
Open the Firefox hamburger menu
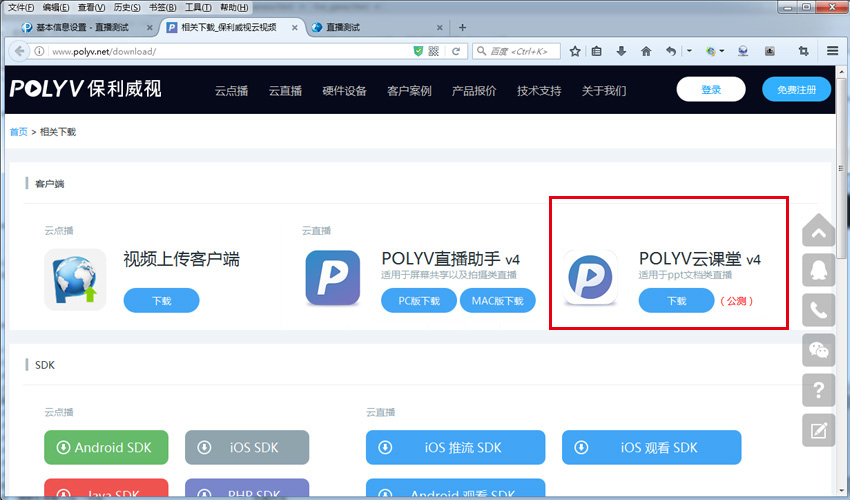(832, 51)
